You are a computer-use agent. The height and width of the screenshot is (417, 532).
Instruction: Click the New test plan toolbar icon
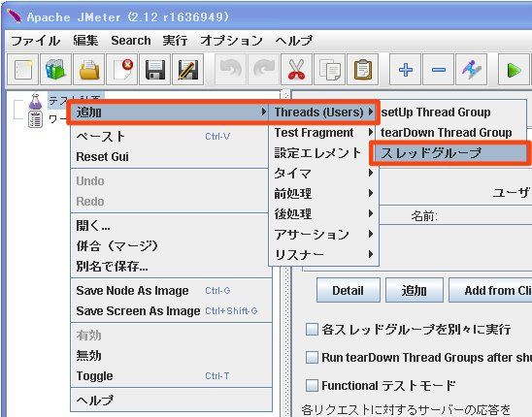[x=22, y=70]
